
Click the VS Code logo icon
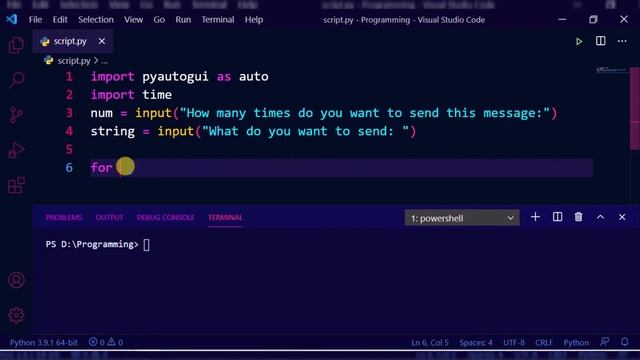(x=12, y=19)
